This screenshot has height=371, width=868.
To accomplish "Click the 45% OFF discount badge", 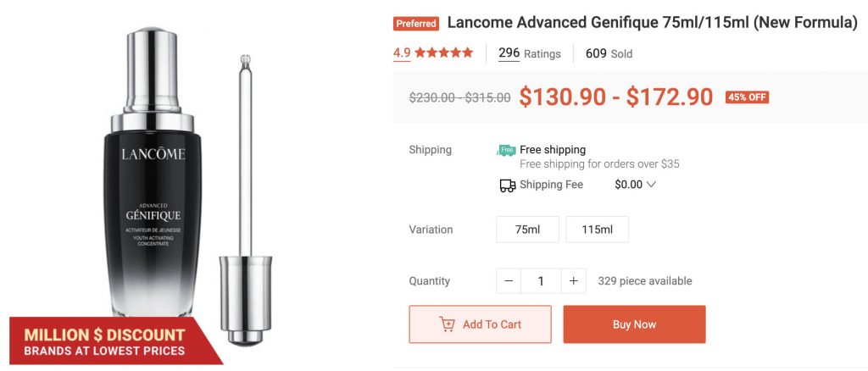I will point(747,97).
